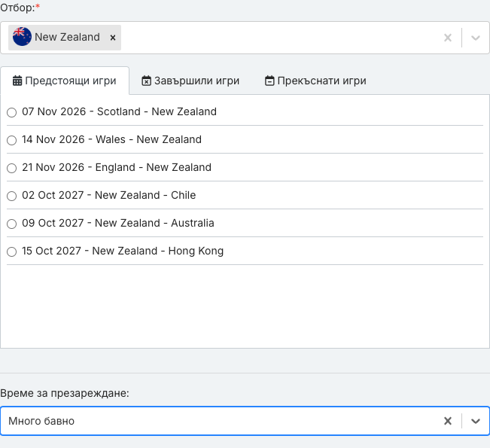Open the Предстоящи игри tab
This screenshot has height=448, width=490.
click(x=65, y=81)
